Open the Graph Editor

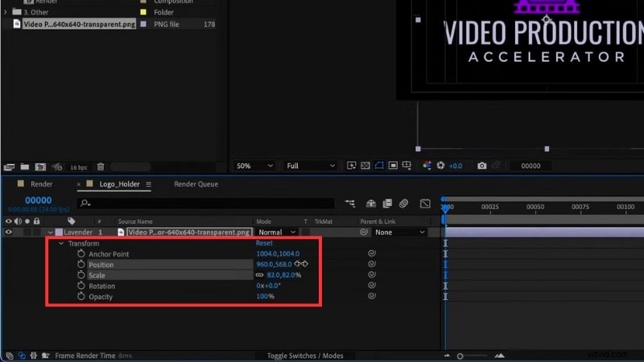tap(425, 204)
